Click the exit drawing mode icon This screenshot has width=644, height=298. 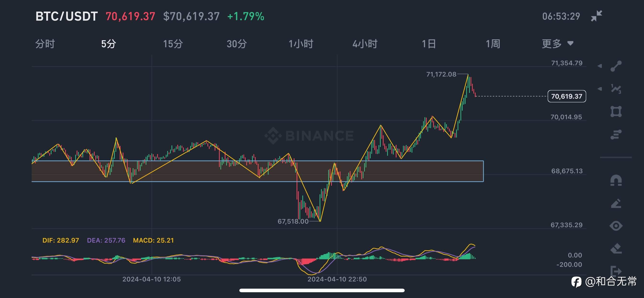[x=616, y=271]
